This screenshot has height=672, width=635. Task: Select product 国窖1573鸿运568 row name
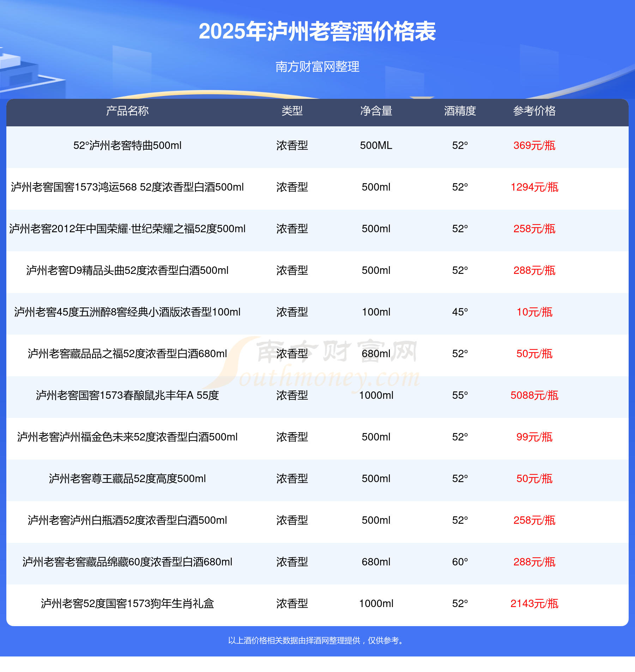[x=127, y=187]
